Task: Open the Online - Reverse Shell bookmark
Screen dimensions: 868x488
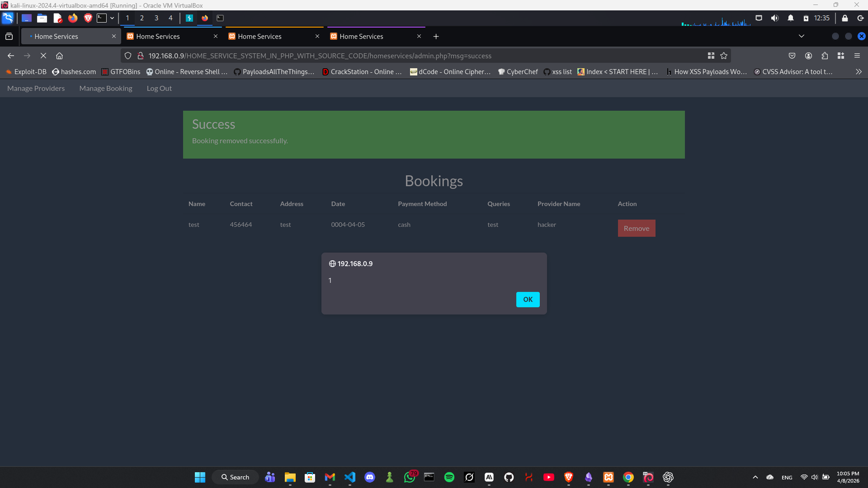Action: [187, 72]
